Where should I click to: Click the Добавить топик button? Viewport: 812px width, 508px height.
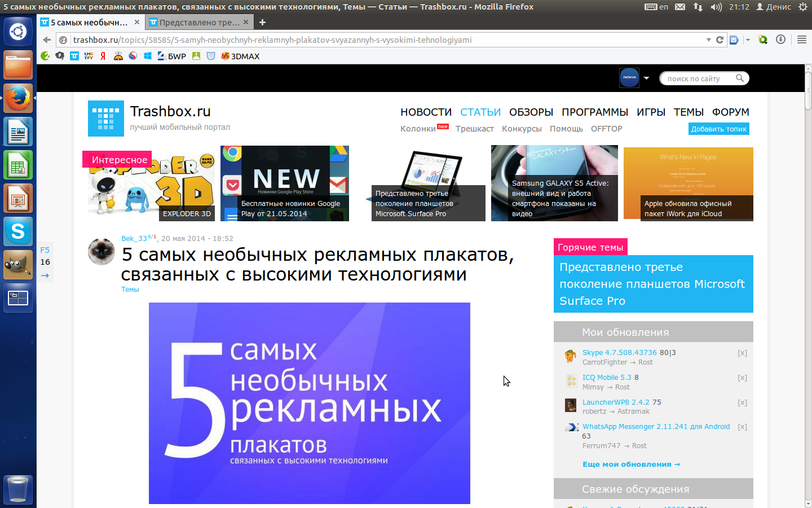(719, 129)
